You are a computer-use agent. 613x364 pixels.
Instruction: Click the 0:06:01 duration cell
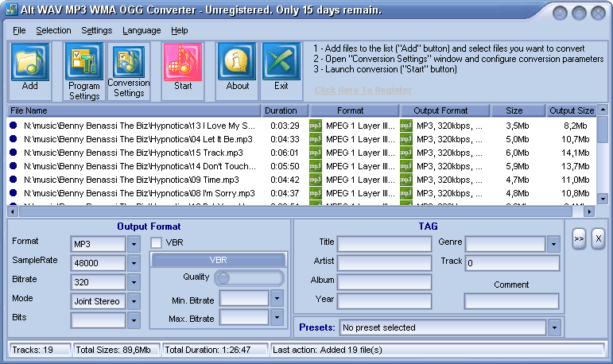click(x=285, y=153)
